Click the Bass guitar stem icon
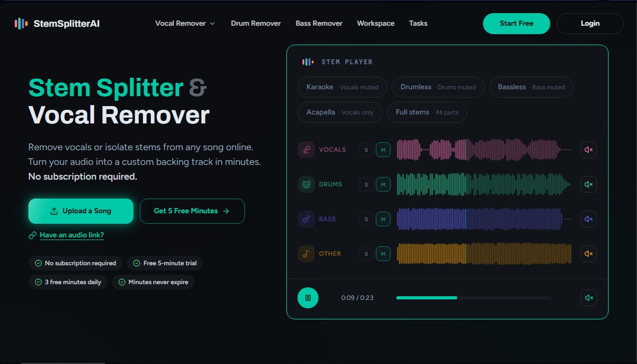 pos(306,219)
